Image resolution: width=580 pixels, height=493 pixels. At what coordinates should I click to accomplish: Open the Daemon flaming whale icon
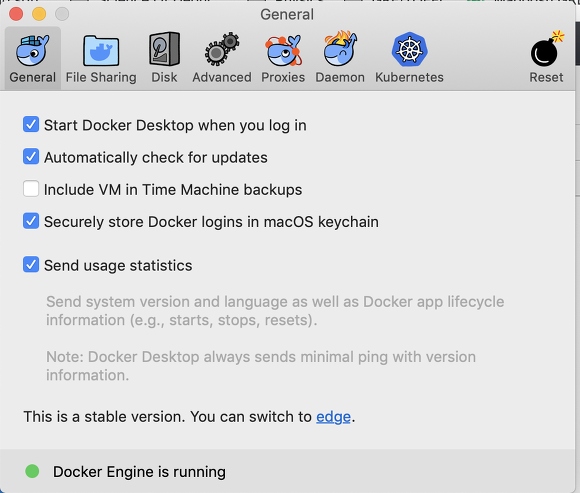pos(340,48)
